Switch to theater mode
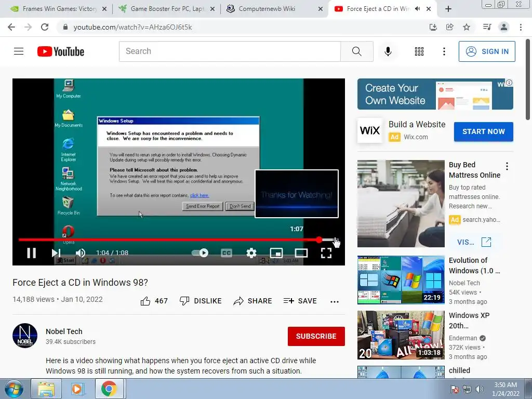The height and width of the screenshot is (399, 532). 301,253
